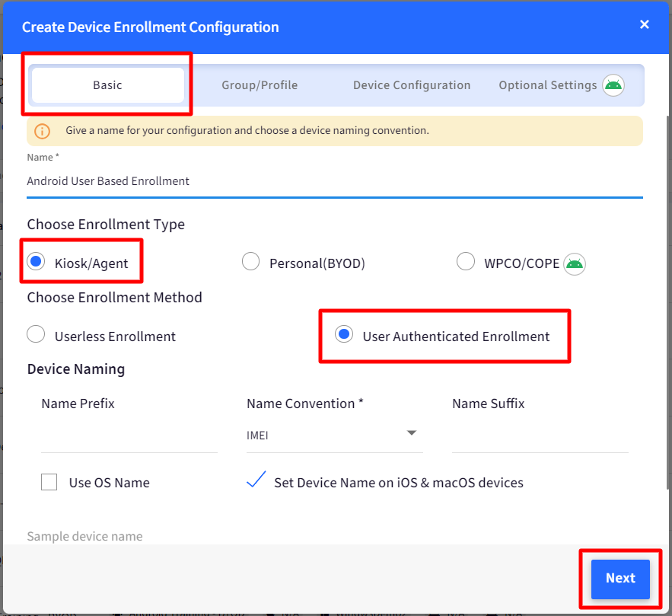
Task: Enable the Use OS Name checkbox
Action: [49, 482]
